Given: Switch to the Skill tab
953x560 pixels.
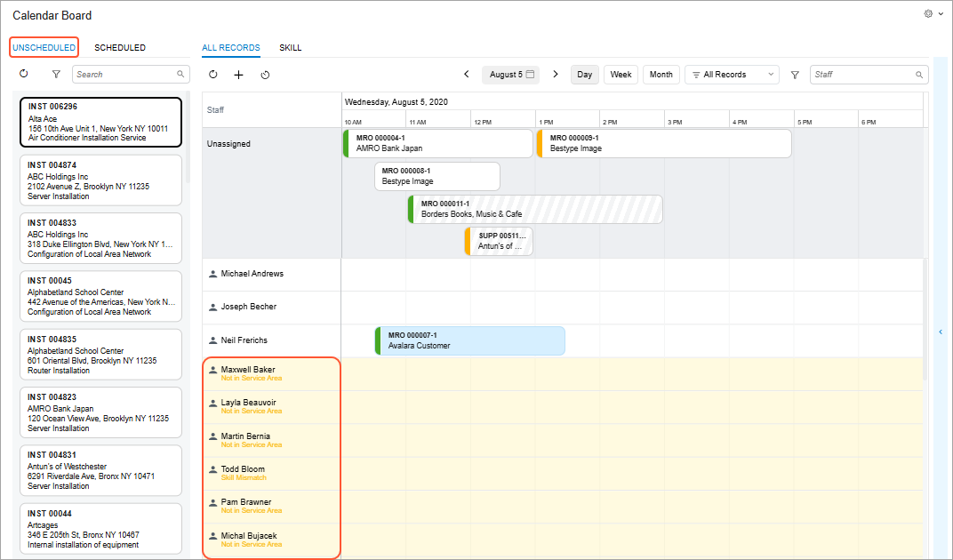Looking at the screenshot, I should [291, 48].
